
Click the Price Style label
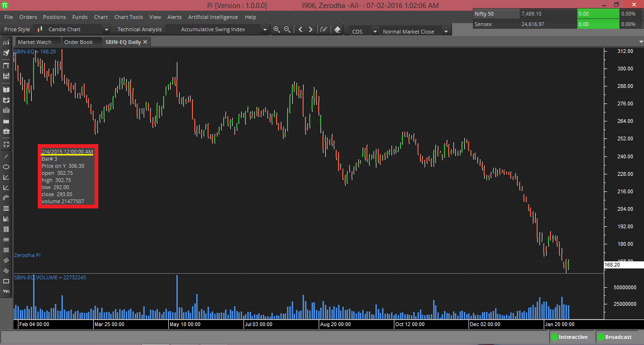(x=17, y=29)
